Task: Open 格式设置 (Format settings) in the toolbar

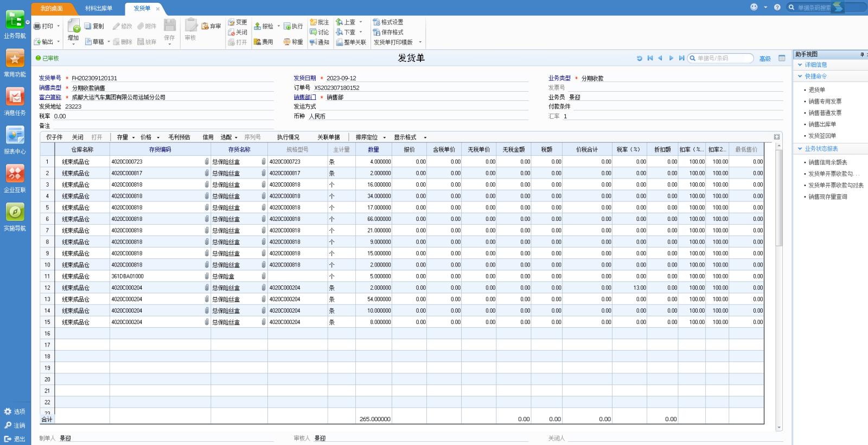Action: click(x=388, y=22)
